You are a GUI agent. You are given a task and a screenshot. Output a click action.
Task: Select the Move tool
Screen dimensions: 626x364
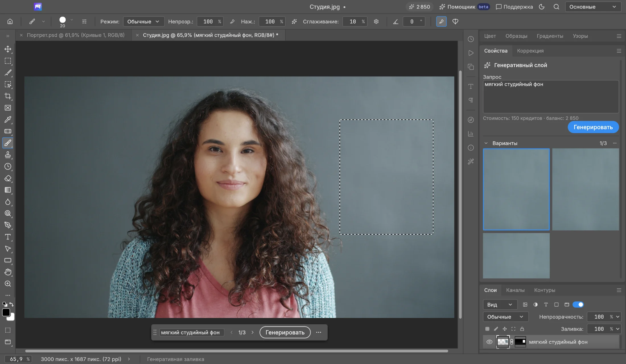coord(8,49)
